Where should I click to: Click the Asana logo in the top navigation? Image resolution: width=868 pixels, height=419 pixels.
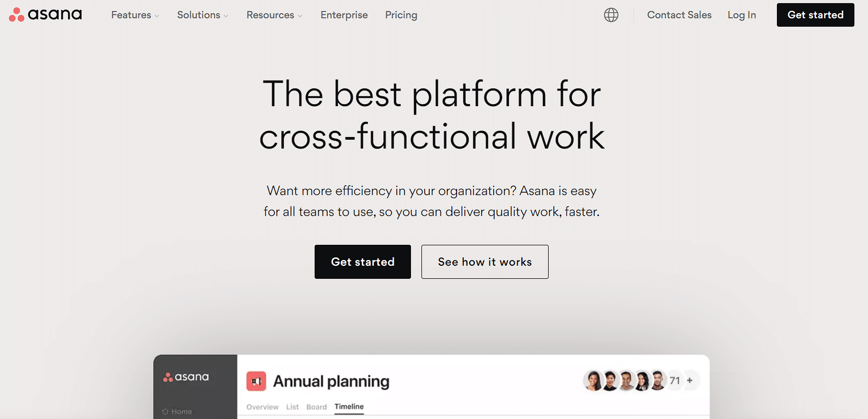[45, 15]
